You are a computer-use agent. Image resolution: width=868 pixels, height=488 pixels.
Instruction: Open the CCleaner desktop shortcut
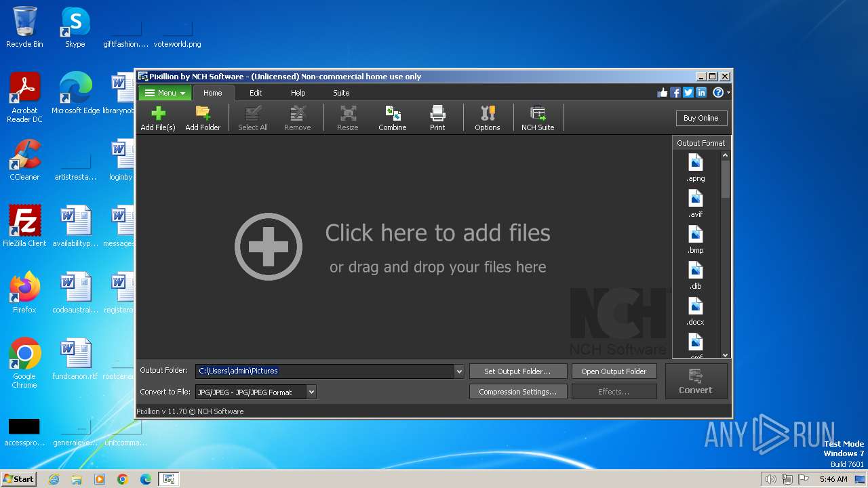click(24, 159)
